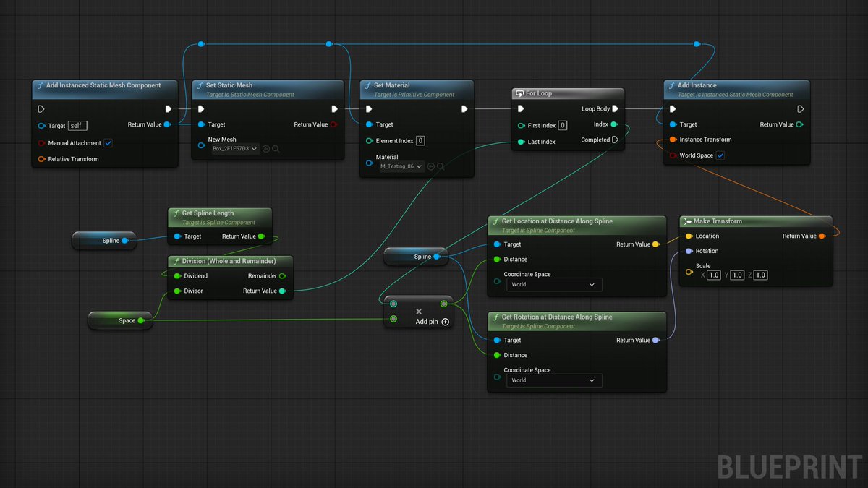The width and height of the screenshot is (868, 488).
Task: Click Return Value pin of Get Rotation at Distance
Action: 655,340
